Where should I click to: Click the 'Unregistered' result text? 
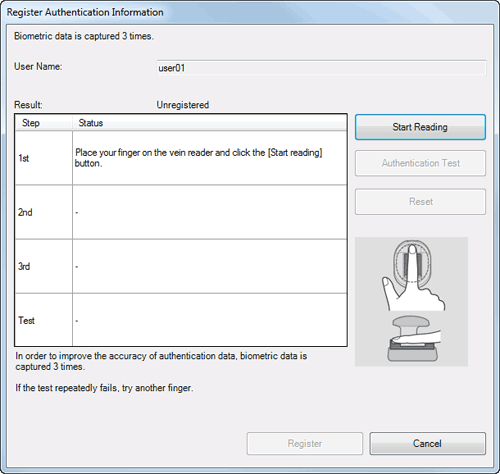click(x=183, y=105)
